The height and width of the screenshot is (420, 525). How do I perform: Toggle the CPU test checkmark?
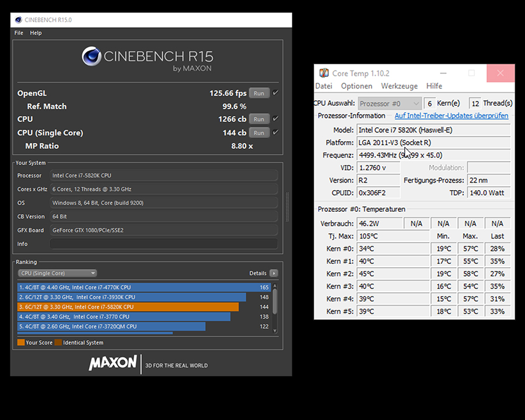(x=275, y=118)
